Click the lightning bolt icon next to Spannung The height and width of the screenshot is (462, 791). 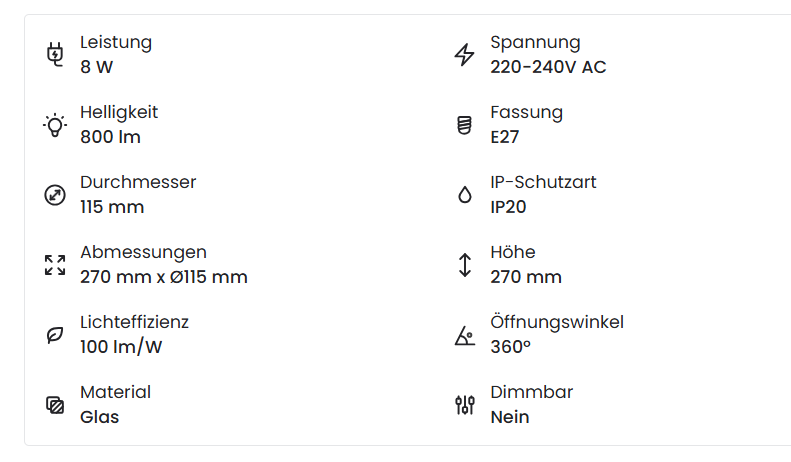click(465, 54)
